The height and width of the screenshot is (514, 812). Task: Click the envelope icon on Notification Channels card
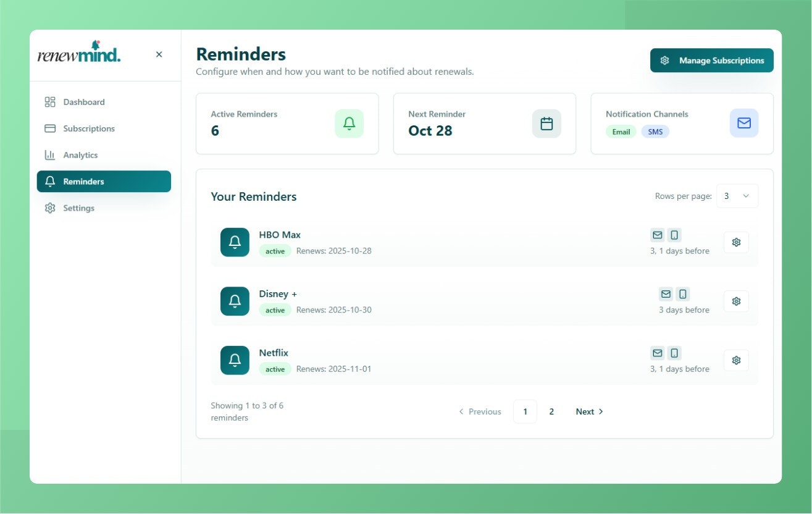(x=744, y=124)
